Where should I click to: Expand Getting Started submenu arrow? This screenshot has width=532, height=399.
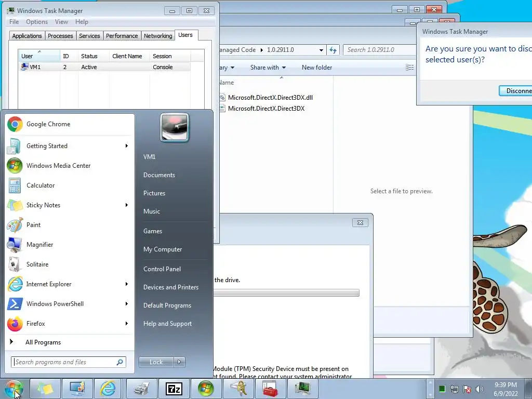pyautogui.click(x=127, y=146)
